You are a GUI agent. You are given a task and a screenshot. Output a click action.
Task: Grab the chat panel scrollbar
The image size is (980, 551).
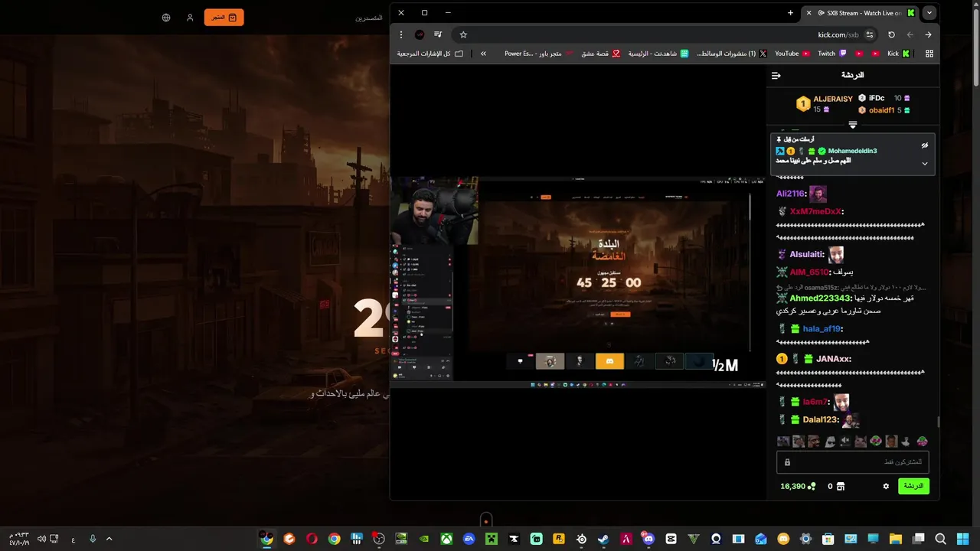(939, 422)
